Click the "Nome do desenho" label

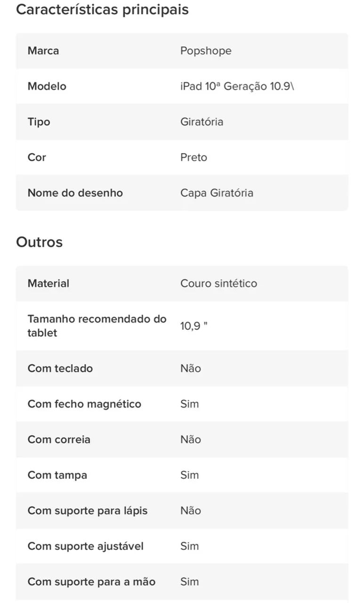pos(75,193)
